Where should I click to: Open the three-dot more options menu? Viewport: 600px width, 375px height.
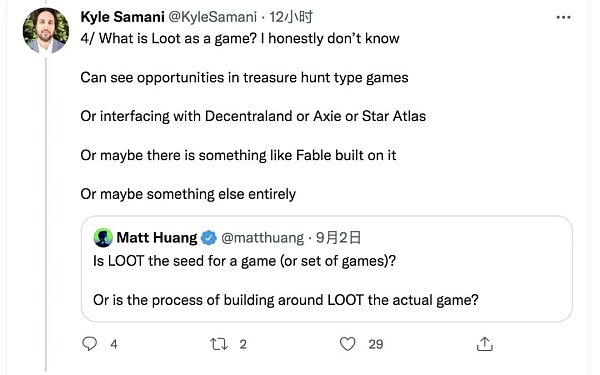(563, 17)
